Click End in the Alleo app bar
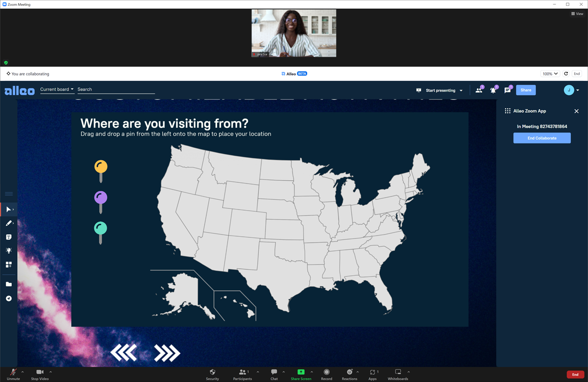The image size is (588, 382). 577,74
